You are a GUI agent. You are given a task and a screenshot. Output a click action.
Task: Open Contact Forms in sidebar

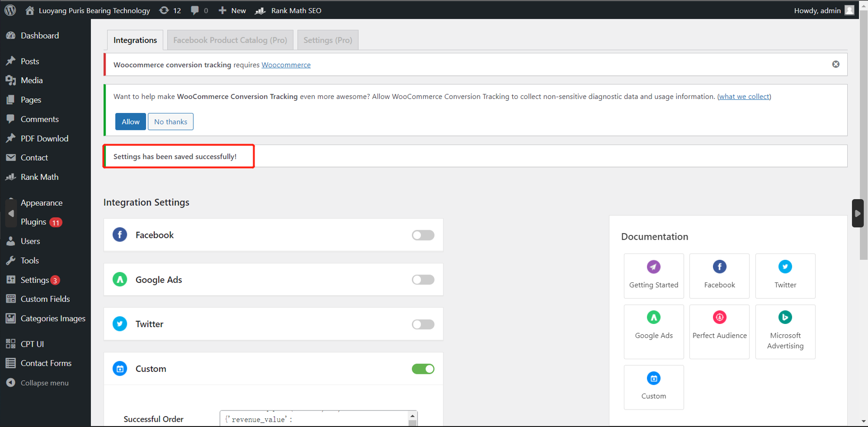coord(45,363)
